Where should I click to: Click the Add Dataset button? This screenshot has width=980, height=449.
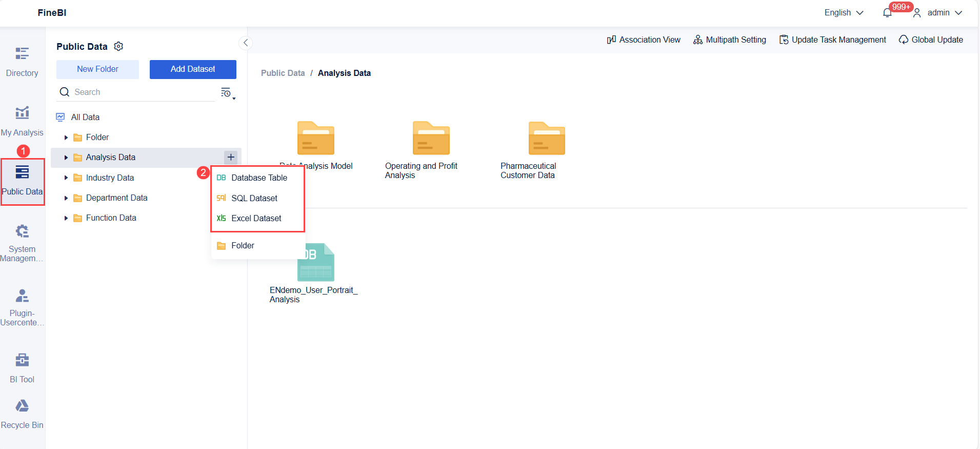[x=193, y=69]
